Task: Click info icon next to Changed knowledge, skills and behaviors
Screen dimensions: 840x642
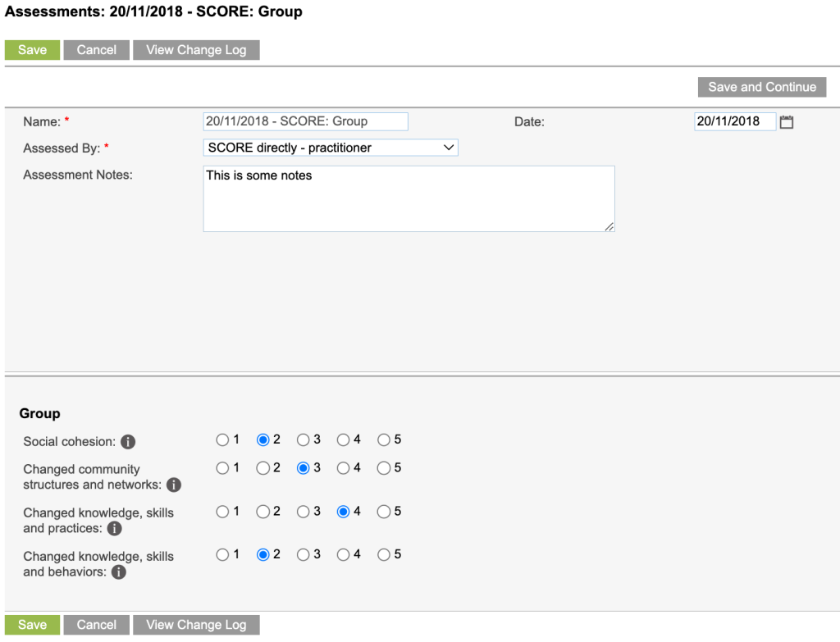Action: pos(118,572)
